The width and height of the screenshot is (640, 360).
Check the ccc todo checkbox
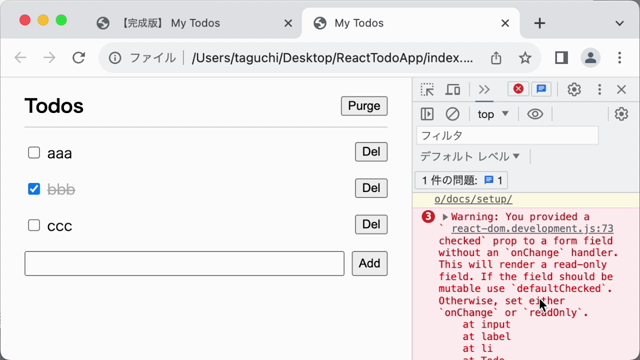[x=34, y=225]
